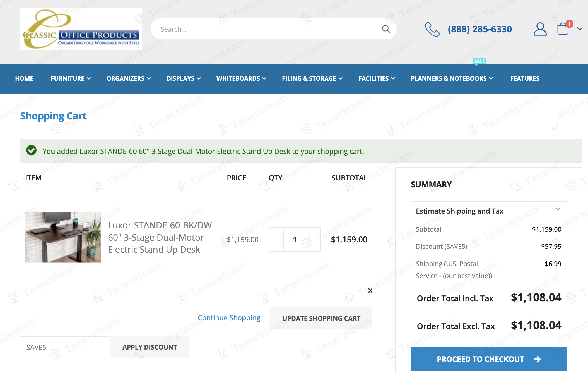Click the Continue Shopping link

tap(229, 318)
